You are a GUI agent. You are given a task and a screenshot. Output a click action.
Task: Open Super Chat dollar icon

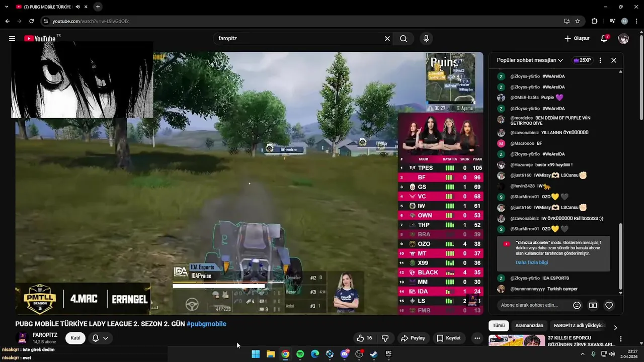click(593, 305)
